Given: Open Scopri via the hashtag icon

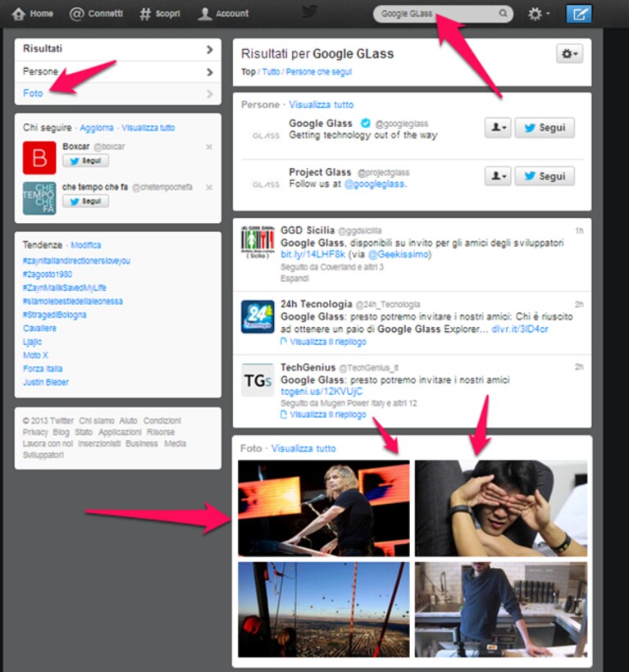Looking at the screenshot, I should point(145,14).
